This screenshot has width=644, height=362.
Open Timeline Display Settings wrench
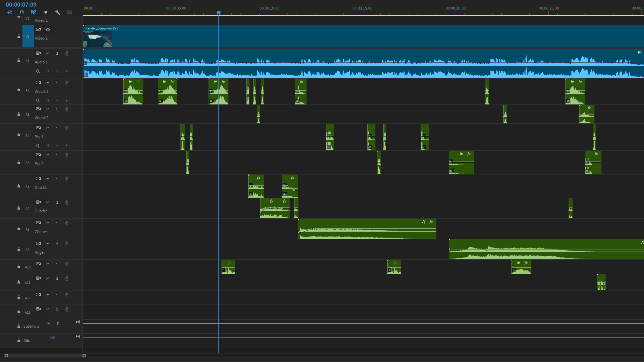point(57,12)
